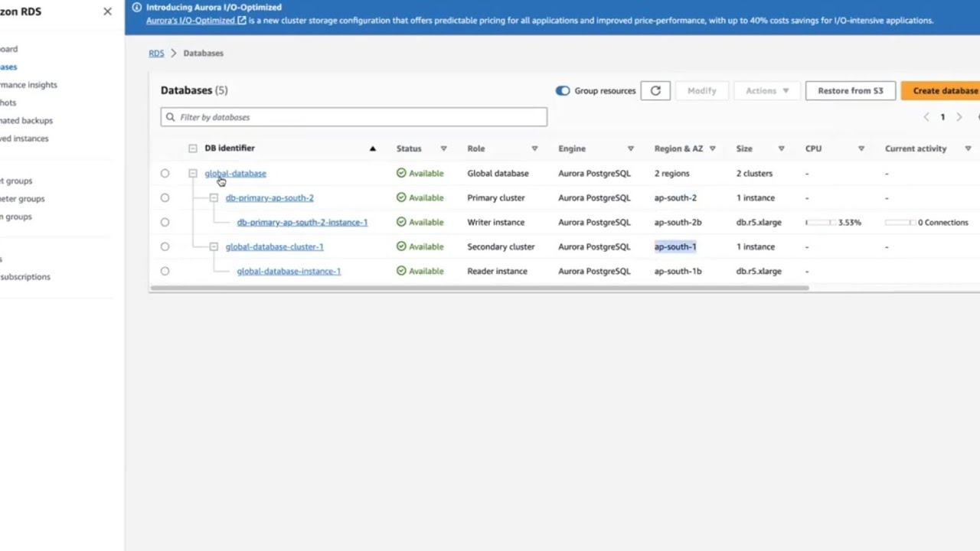Viewport: 980px width, 551px height.
Task: Click the magnifier icon in the filter box
Action: click(x=170, y=117)
